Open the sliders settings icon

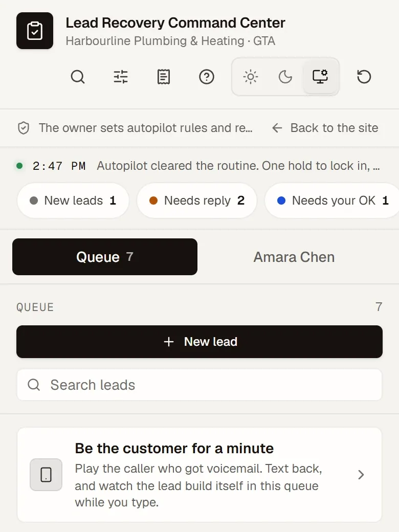click(x=120, y=77)
